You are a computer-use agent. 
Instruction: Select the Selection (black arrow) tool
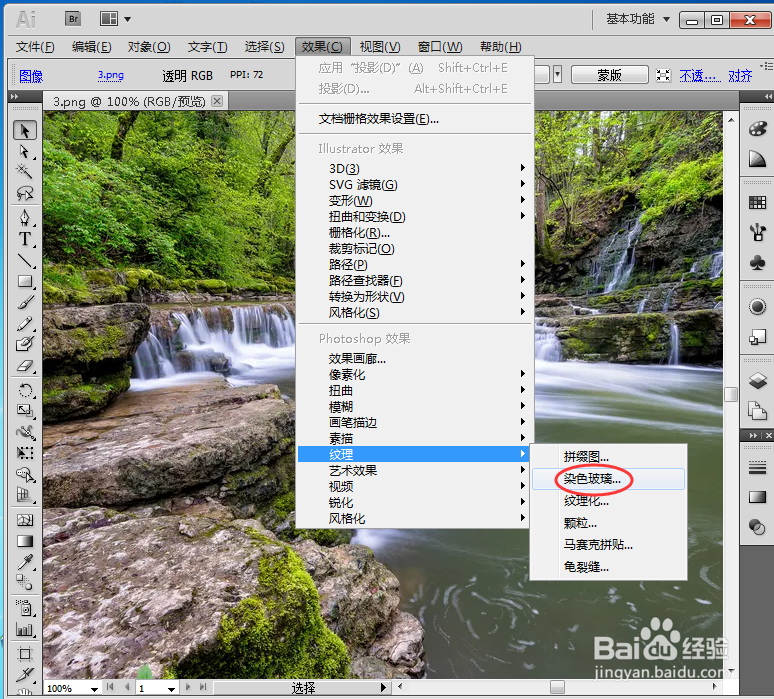[25, 130]
